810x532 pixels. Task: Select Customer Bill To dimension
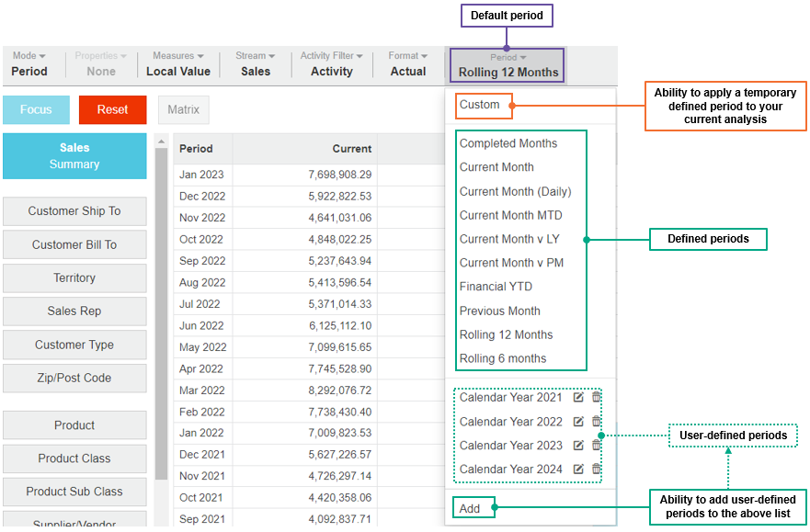74,244
